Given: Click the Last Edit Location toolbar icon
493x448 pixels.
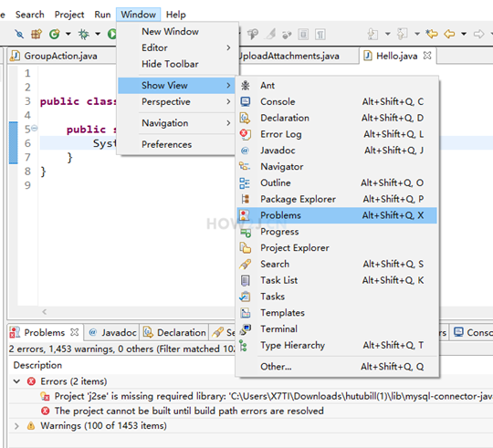Looking at the screenshot, I should pos(432,33).
